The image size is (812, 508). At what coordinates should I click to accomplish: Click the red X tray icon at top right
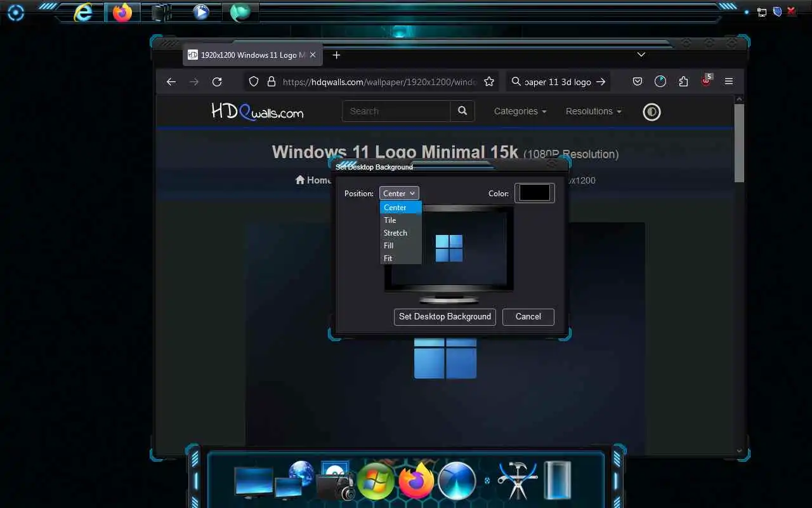(792, 11)
